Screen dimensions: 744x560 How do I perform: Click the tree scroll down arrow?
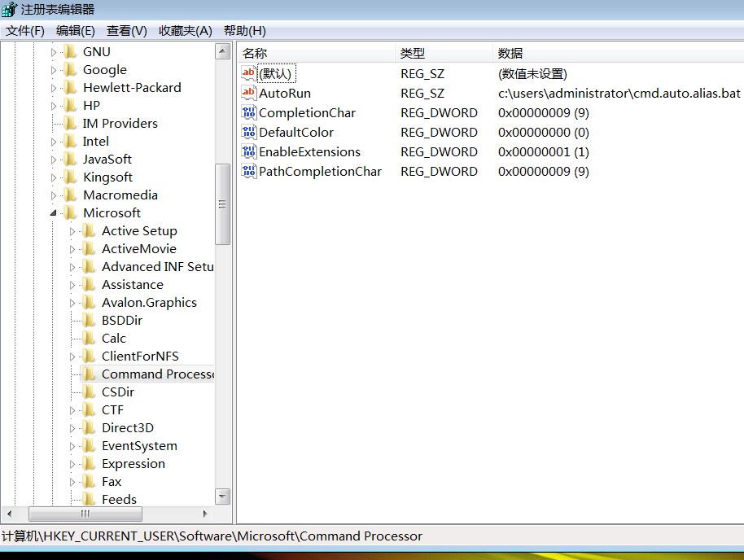click(x=222, y=497)
